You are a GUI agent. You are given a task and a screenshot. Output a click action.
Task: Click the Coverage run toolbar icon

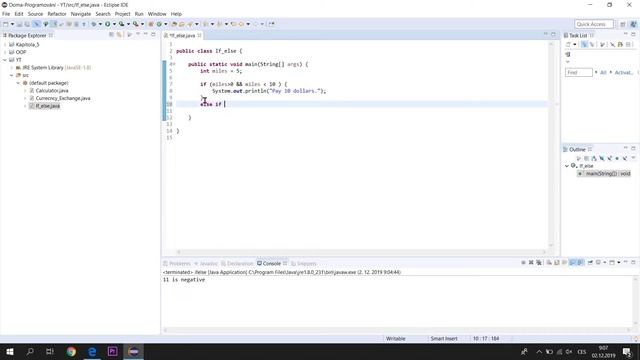pyautogui.click(x=122, y=24)
